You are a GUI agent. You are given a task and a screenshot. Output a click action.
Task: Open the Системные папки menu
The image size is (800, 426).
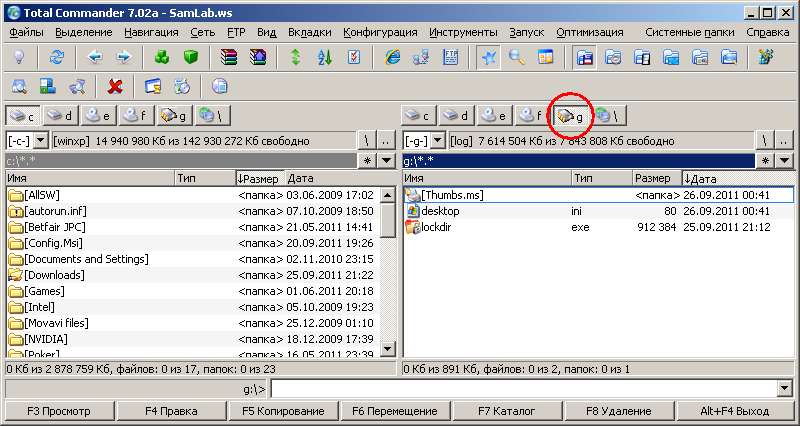tap(690, 32)
